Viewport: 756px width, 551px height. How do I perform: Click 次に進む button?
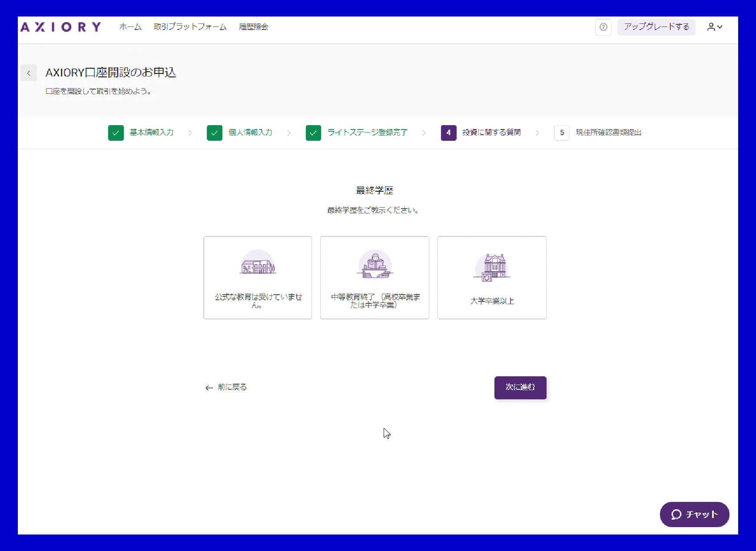click(521, 388)
